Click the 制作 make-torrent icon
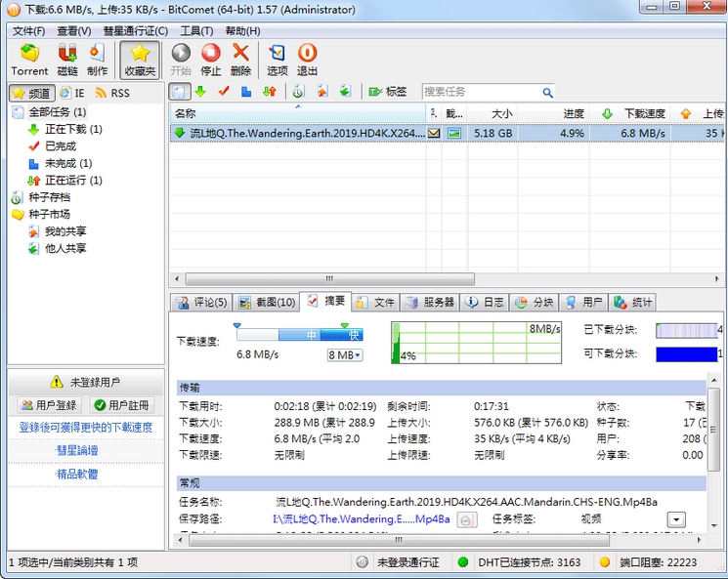Viewport: 728px width, 579px height. pos(97,60)
